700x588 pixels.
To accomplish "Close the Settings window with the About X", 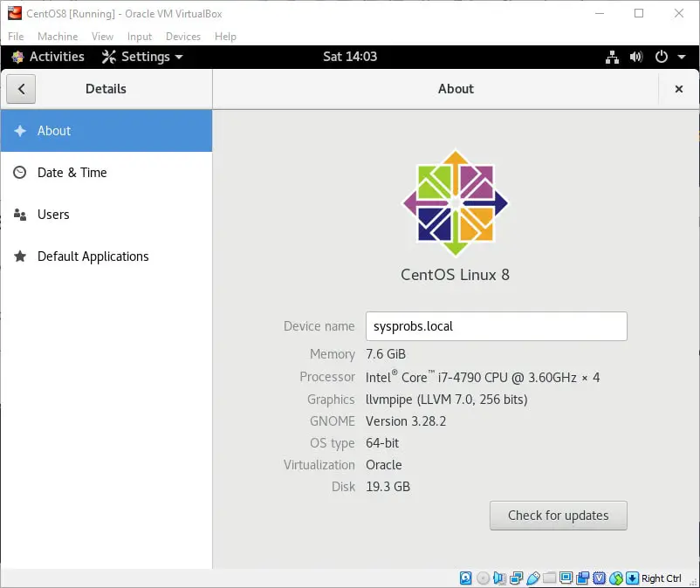I will pyautogui.click(x=678, y=89).
